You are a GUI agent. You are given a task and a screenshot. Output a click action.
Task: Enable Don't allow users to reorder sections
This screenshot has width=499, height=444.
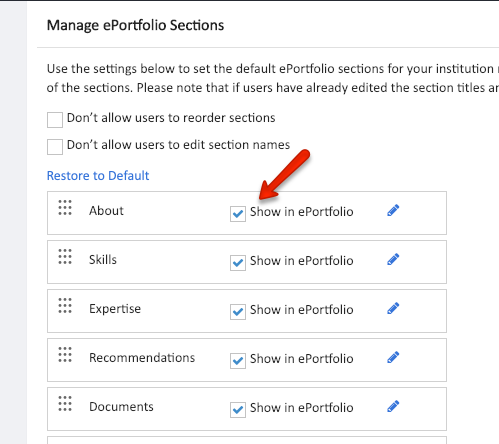click(x=55, y=120)
